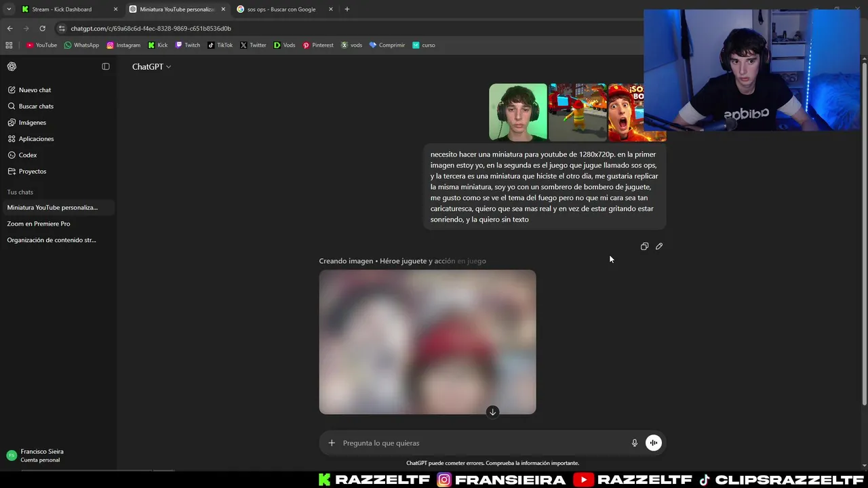Open TikTok bookmark
The image size is (868, 488).
(220, 45)
